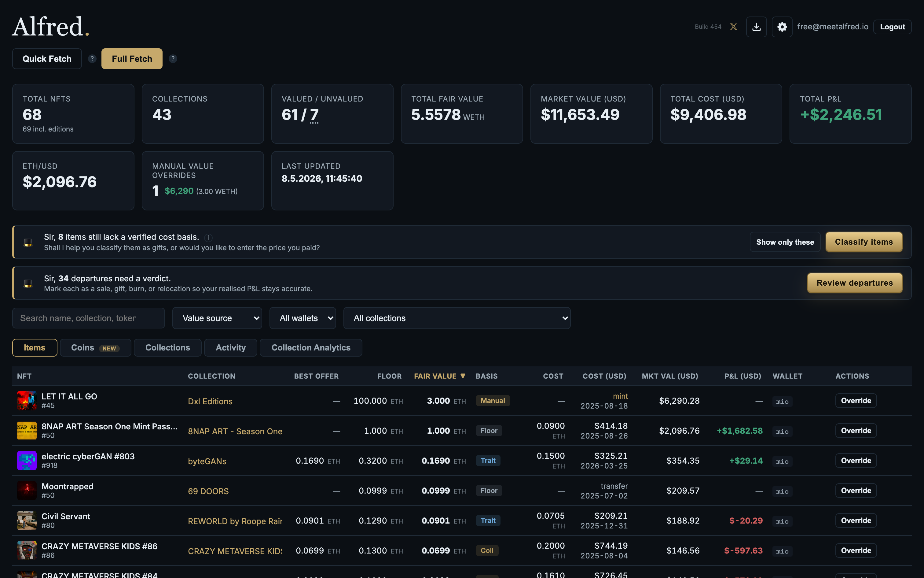
Task: Click the Trait basis badge for electric cyberGAN
Action: 488,461
